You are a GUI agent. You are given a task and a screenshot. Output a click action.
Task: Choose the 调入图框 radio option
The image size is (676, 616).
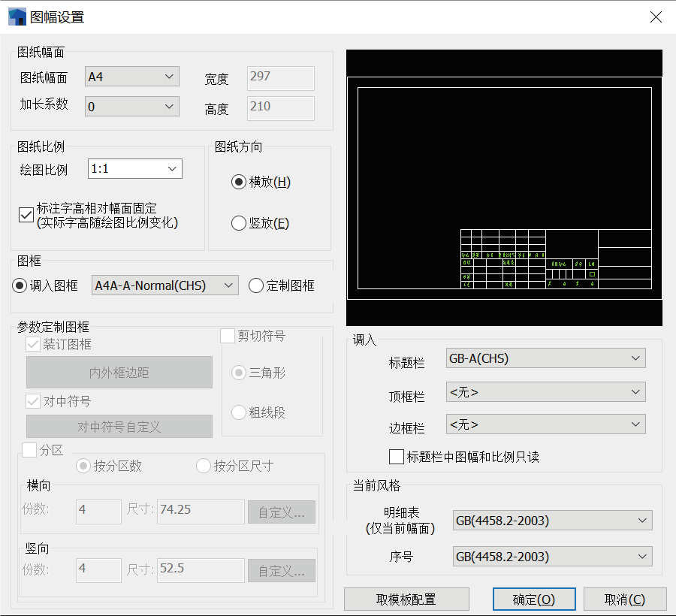[x=20, y=285]
